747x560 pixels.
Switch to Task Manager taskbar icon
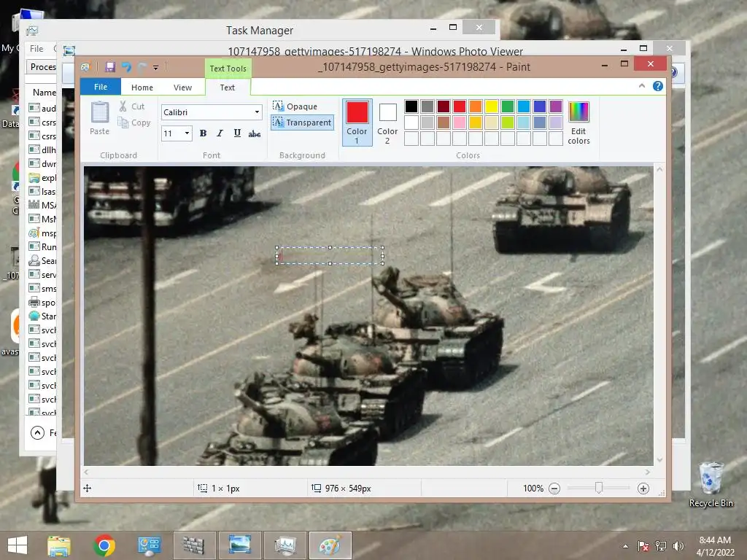pos(285,545)
